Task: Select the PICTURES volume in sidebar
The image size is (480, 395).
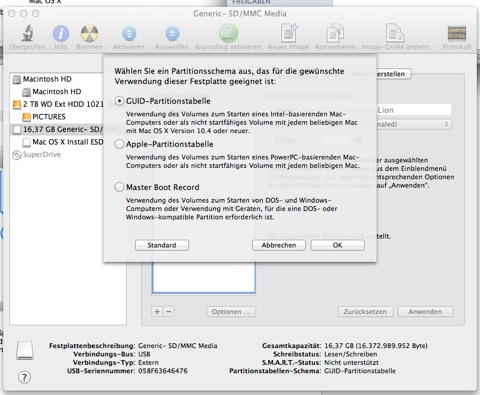Action: (x=57, y=117)
